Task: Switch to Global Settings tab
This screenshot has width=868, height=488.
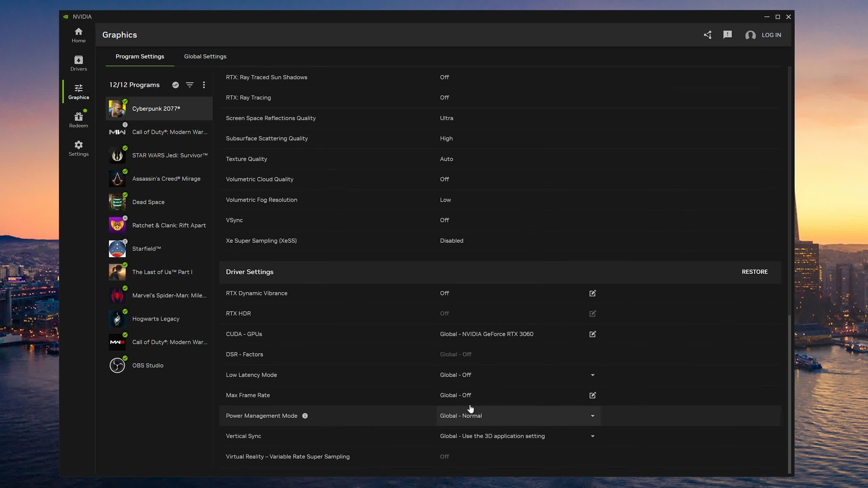Action: click(x=205, y=57)
